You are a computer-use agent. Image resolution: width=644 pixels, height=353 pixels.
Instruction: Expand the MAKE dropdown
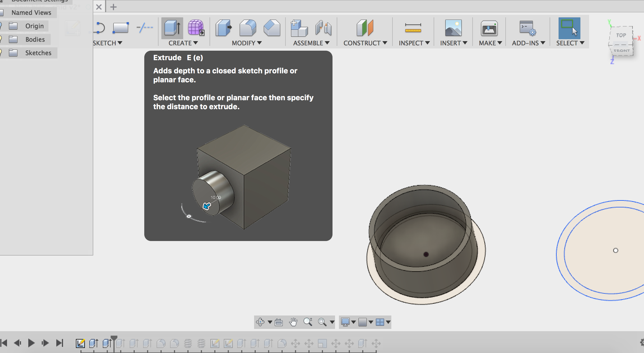(x=490, y=43)
